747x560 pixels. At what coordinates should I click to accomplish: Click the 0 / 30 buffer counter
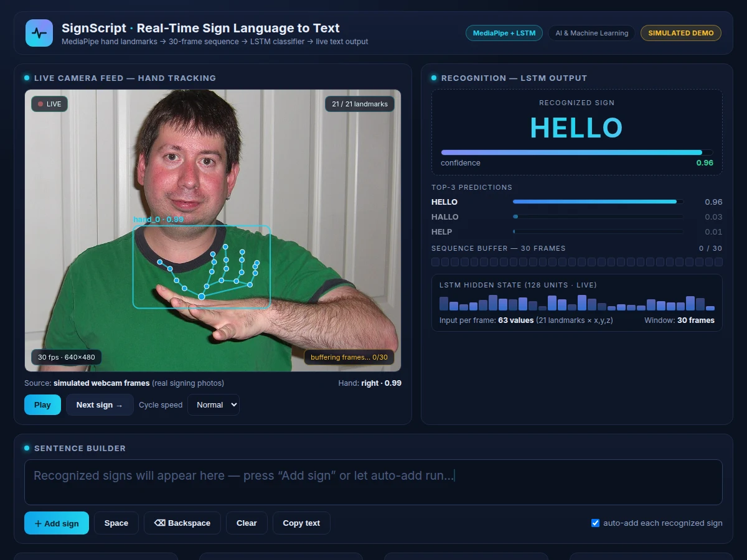[711, 248]
